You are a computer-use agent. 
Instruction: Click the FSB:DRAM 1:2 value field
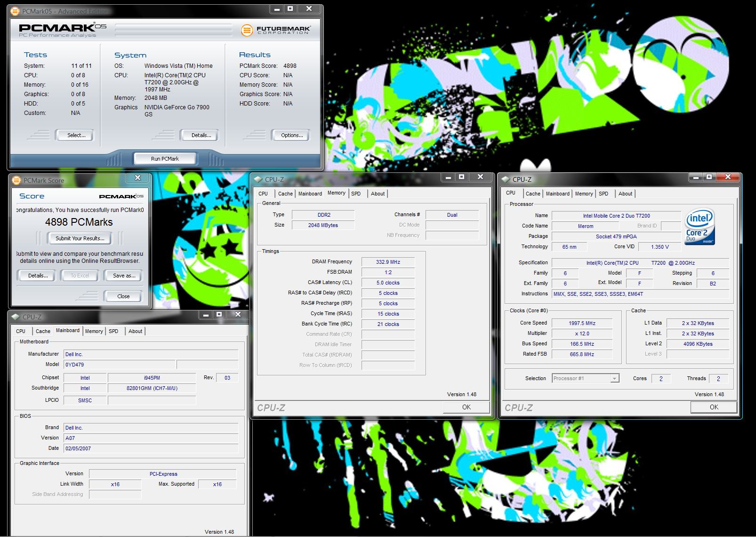coord(388,272)
